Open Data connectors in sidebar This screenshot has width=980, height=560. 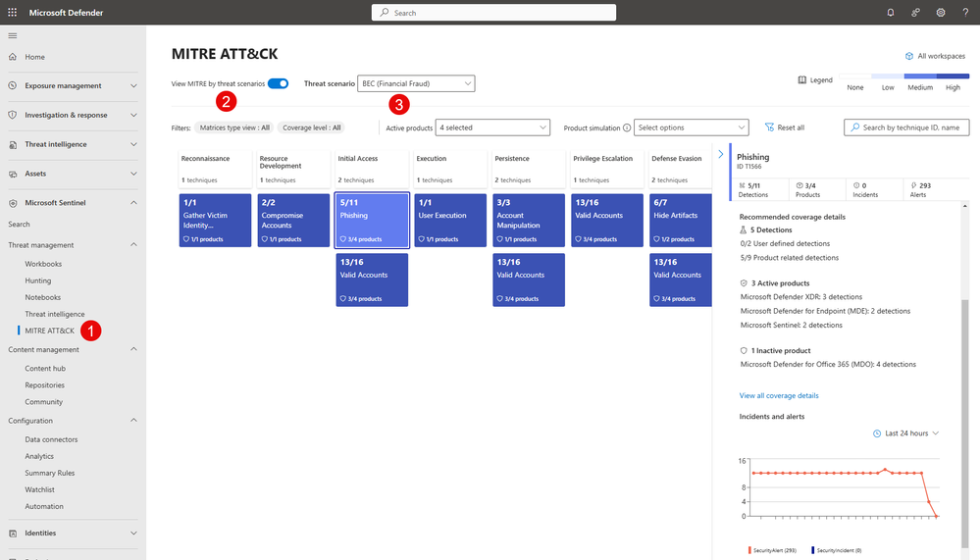[x=51, y=439]
